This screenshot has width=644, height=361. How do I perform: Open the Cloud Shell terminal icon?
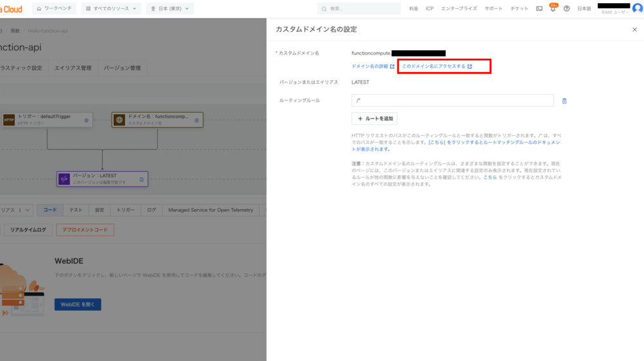(539, 9)
